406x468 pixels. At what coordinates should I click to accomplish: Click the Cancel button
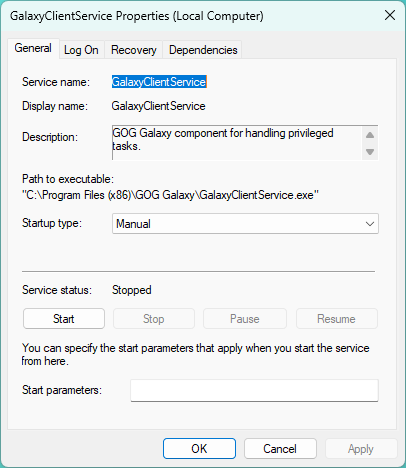pos(280,449)
